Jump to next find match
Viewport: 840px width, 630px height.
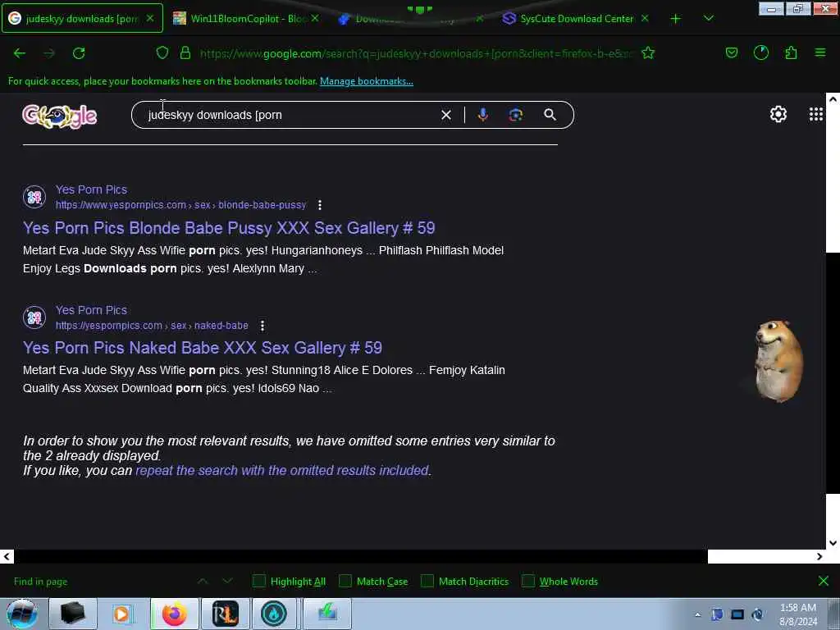tap(227, 581)
